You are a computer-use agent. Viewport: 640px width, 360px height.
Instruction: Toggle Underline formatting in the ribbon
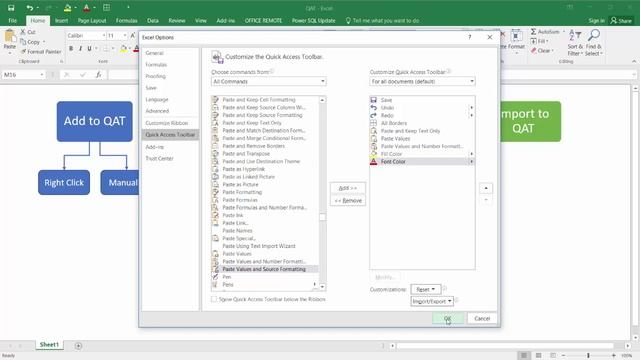click(89, 49)
